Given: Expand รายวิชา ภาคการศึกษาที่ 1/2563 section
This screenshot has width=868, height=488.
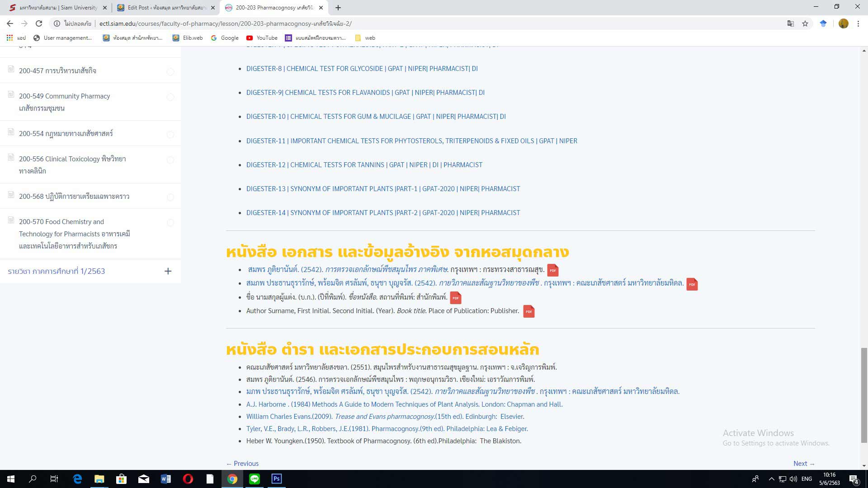Looking at the screenshot, I should click(168, 271).
